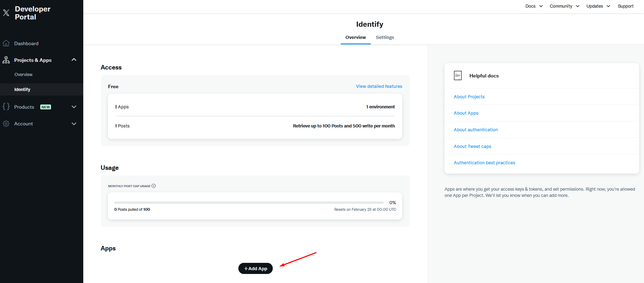Open the About authentication doc link

476,130
